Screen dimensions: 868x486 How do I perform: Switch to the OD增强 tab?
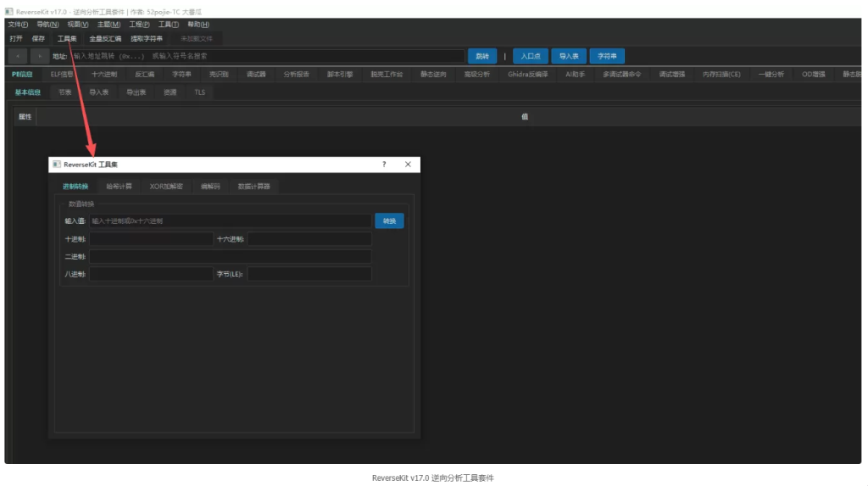coord(813,75)
